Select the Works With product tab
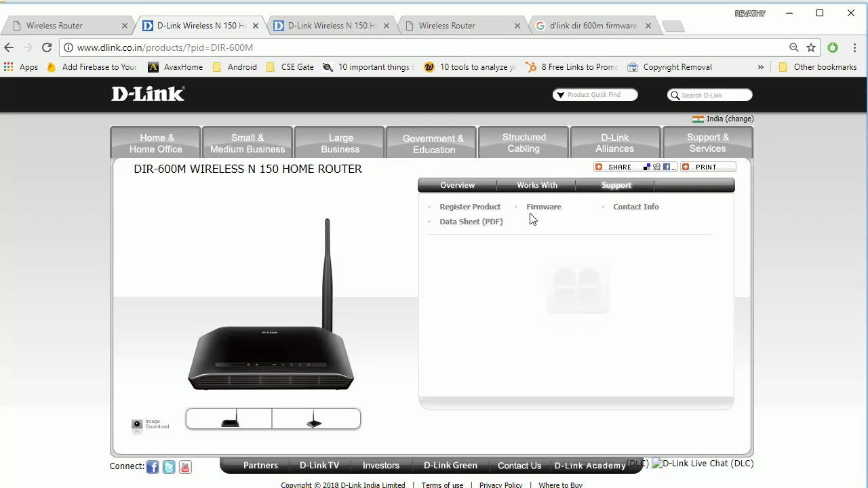The width and height of the screenshot is (868, 488). point(537,185)
